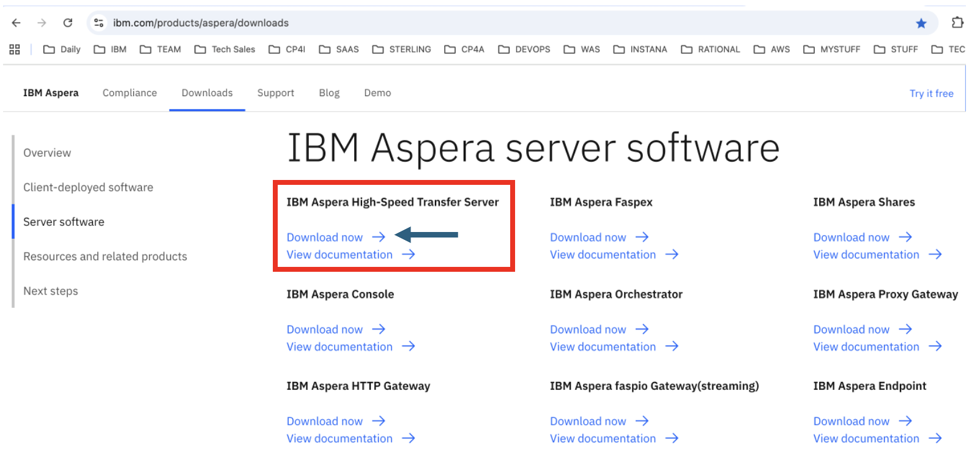Download now for IBM Aspera Console
The image size is (980, 464).
(336, 329)
